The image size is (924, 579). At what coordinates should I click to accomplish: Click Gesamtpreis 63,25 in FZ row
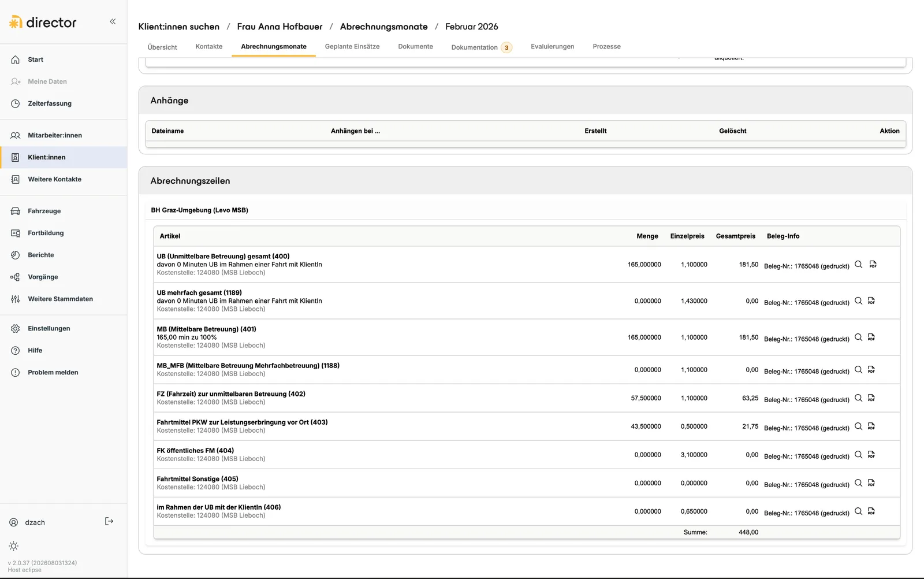click(750, 398)
